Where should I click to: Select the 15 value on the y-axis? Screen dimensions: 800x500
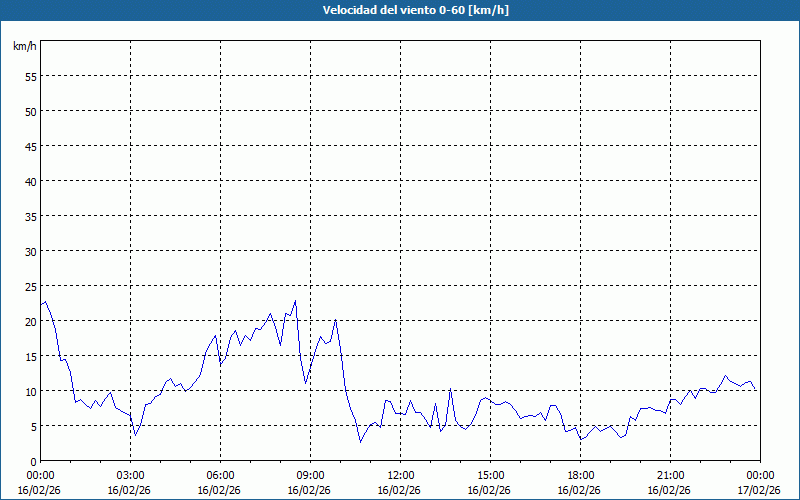click(30, 356)
